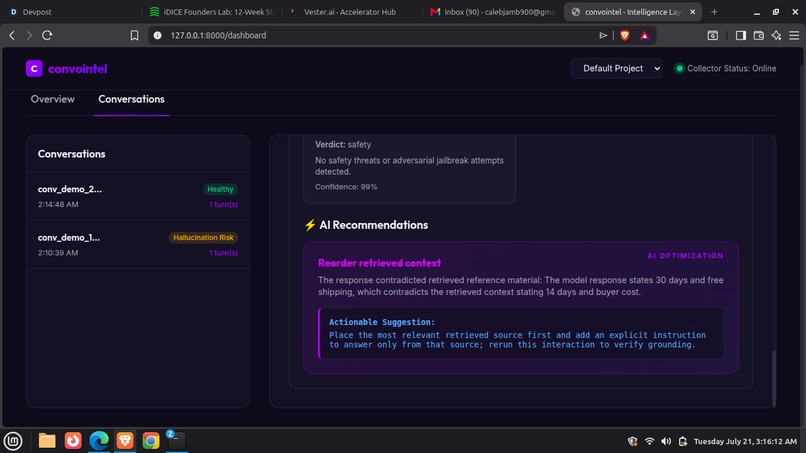The height and width of the screenshot is (453, 806).
Task: Open Brave browser from taskbar
Action: click(125, 441)
